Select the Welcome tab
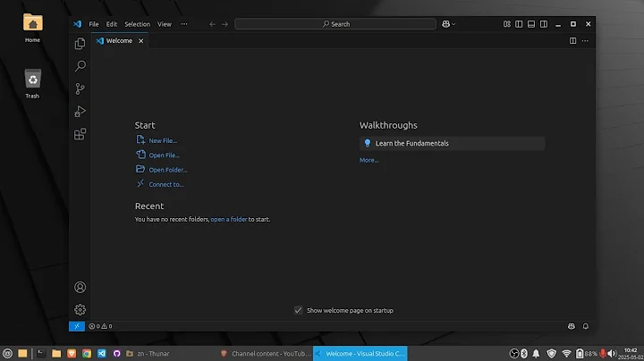 coord(119,40)
